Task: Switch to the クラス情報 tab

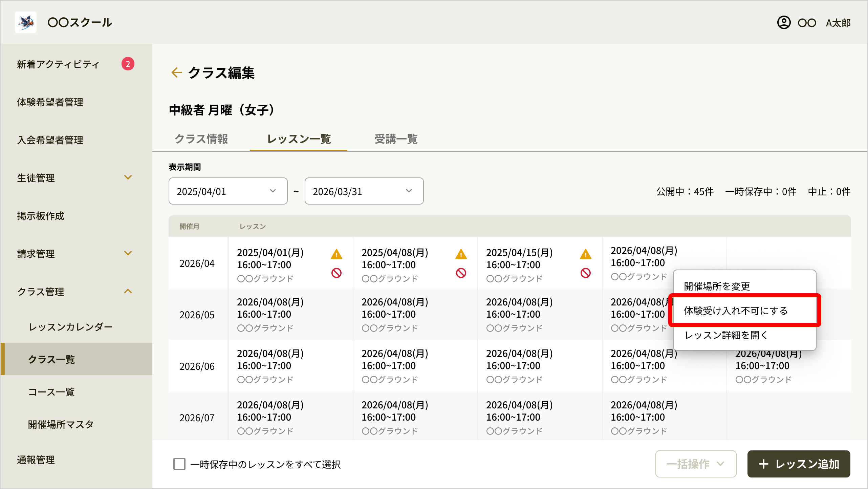Action: tap(201, 139)
